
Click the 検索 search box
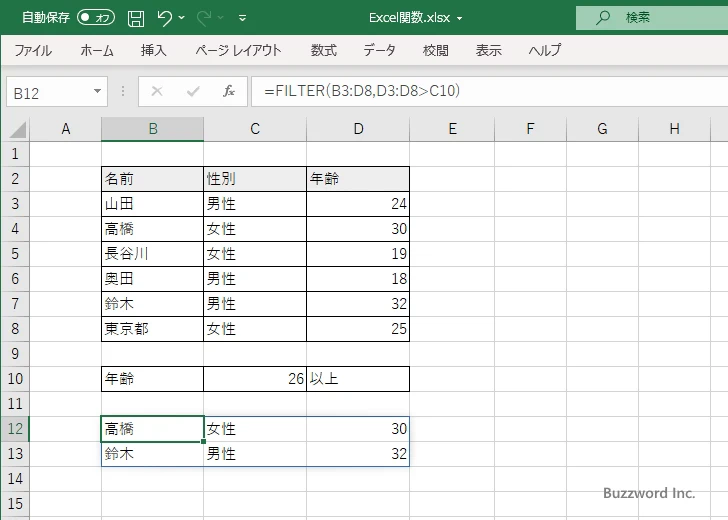point(652,18)
